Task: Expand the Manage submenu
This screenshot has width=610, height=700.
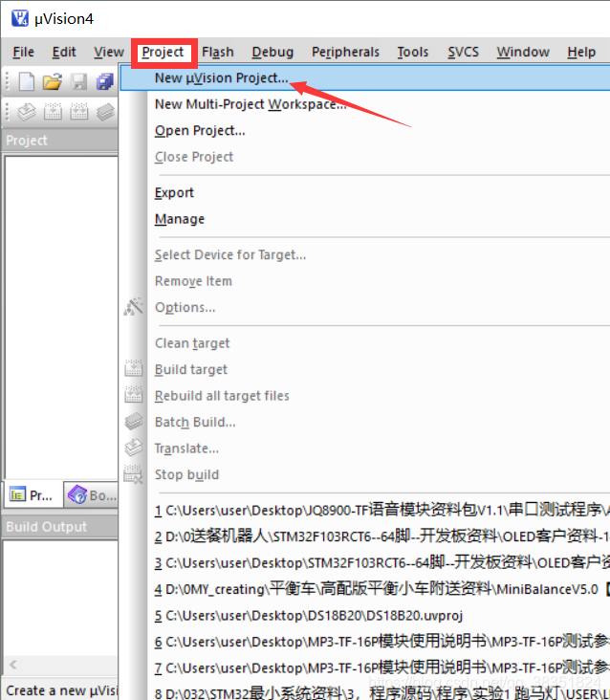Action: 365,219
